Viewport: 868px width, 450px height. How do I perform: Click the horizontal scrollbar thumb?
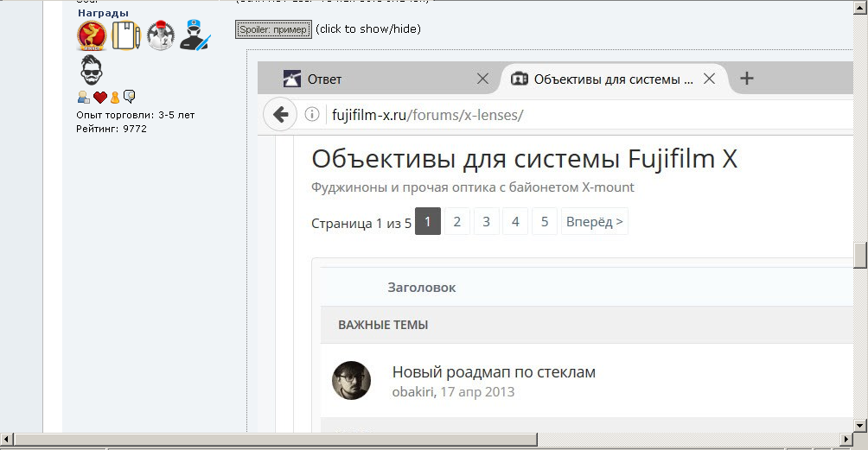[275, 440]
